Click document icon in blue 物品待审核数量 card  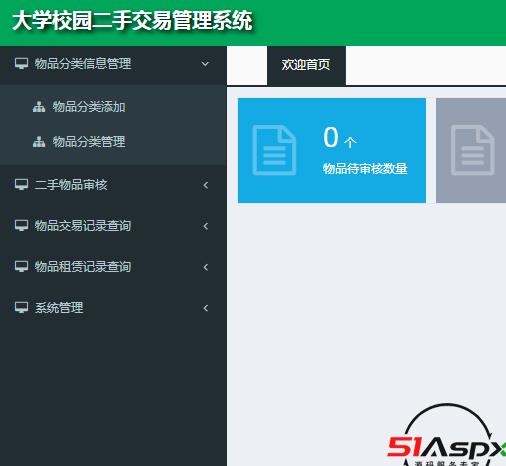(x=274, y=150)
